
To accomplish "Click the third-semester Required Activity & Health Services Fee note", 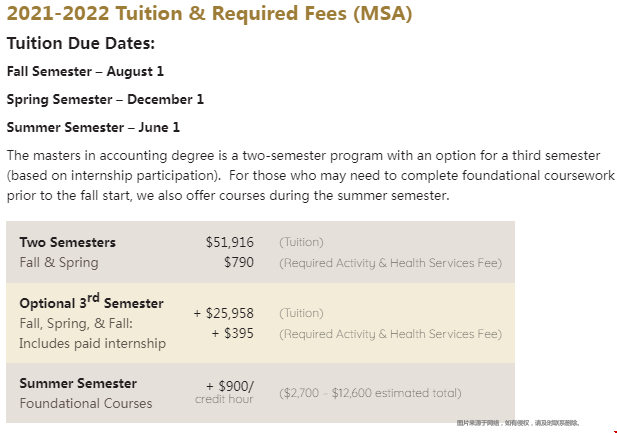I will click(x=391, y=334).
